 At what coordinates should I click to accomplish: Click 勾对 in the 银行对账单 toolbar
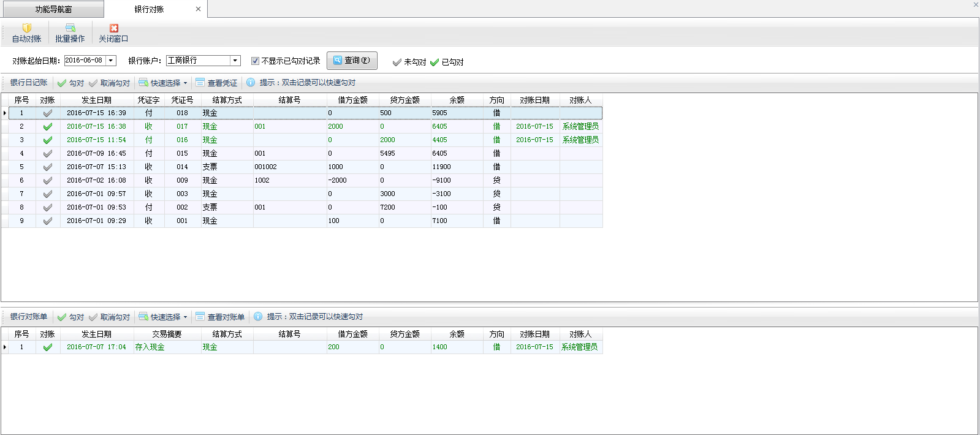(x=70, y=317)
